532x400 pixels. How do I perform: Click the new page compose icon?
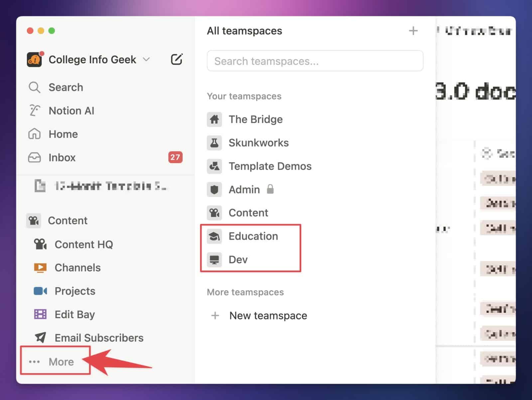(176, 60)
